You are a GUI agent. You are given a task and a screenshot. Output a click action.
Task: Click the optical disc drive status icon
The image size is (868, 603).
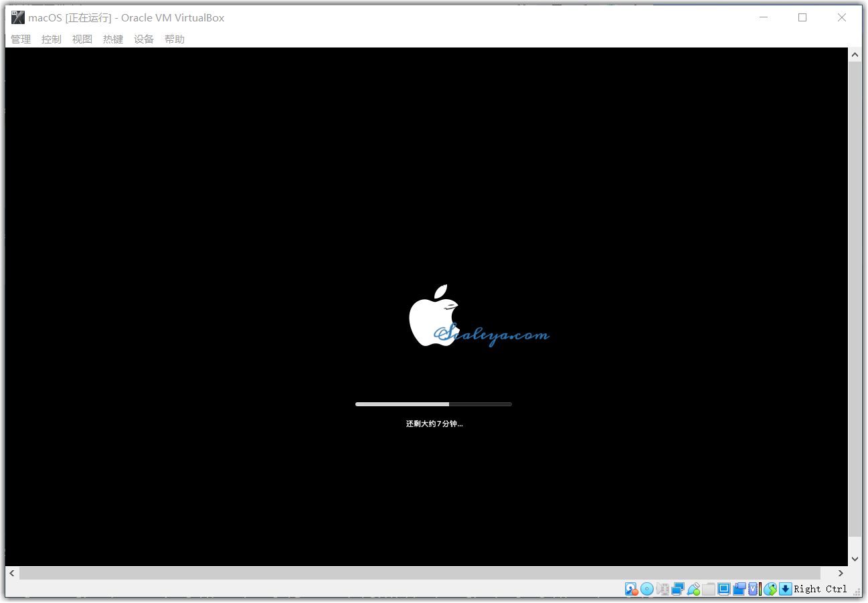pos(646,589)
